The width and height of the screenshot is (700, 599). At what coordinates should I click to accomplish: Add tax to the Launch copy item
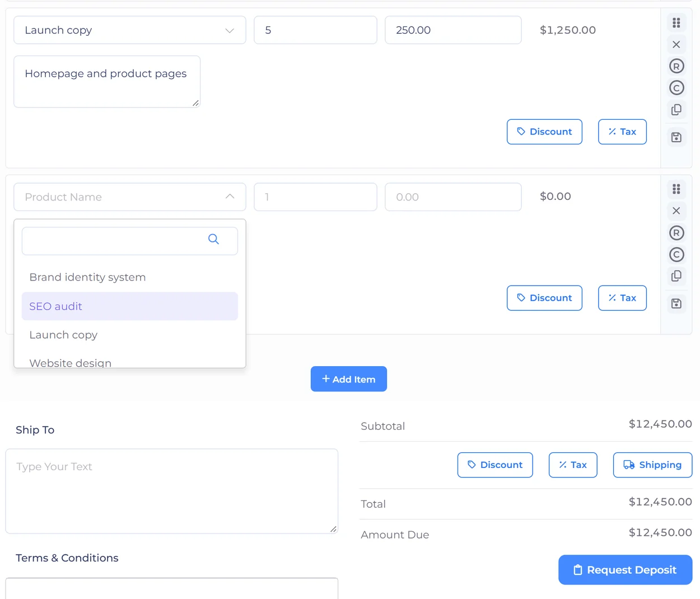coord(622,132)
